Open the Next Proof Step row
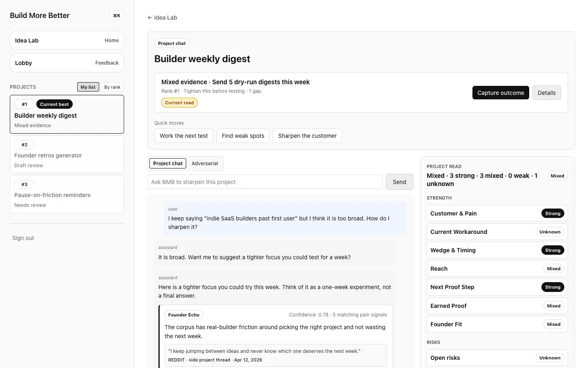Screen dimensions: 588x368 pos(497,287)
